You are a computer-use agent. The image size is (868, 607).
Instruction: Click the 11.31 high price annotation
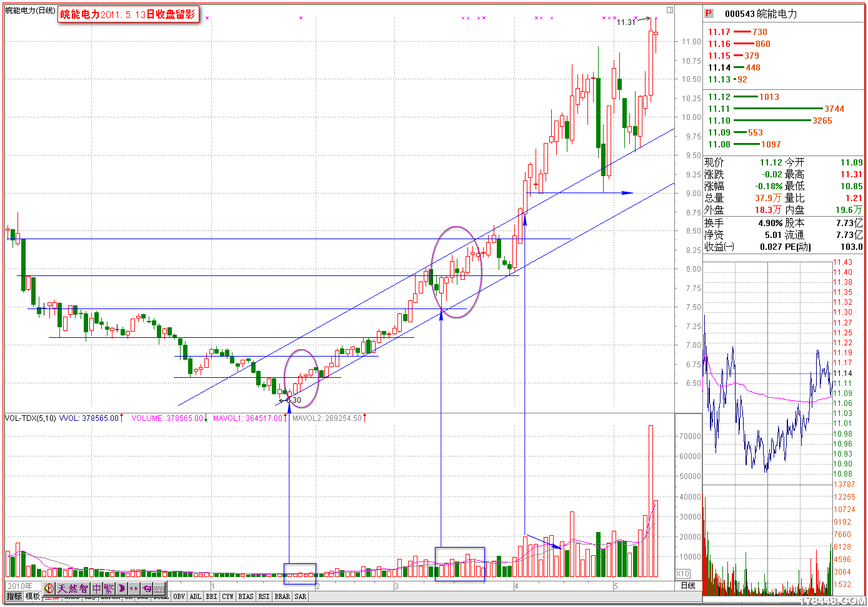click(626, 22)
